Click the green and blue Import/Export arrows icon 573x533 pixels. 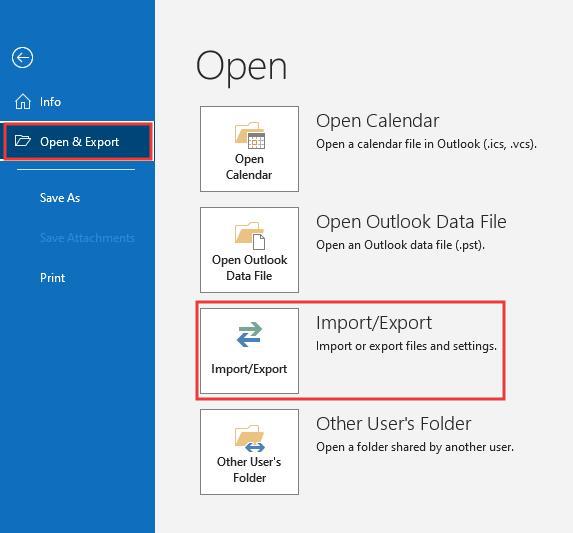pyautogui.click(x=249, y=334)
